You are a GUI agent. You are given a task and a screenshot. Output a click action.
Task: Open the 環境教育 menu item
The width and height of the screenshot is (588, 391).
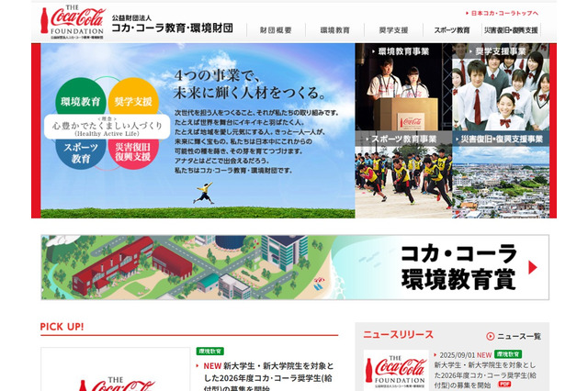point(334,30)
